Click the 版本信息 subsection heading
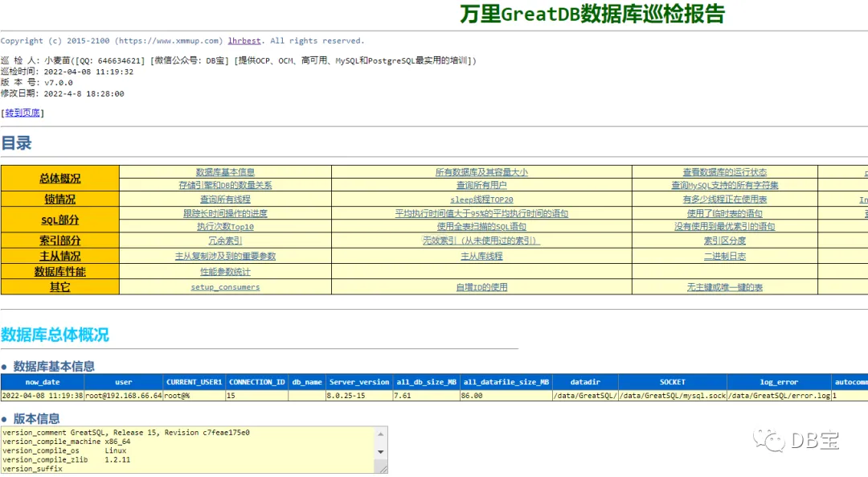Image resolution: width=868 pixels, height=477 pixels. (36, 419)
